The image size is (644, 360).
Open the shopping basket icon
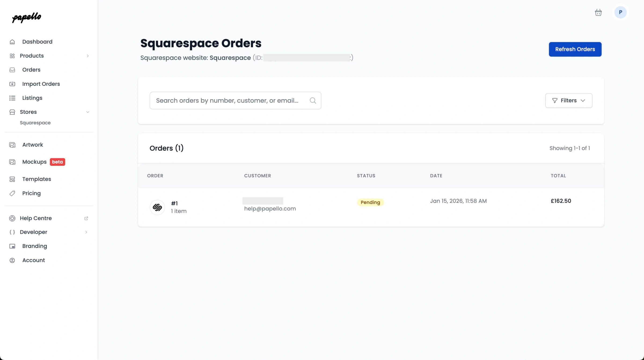[x=598, y=12]
